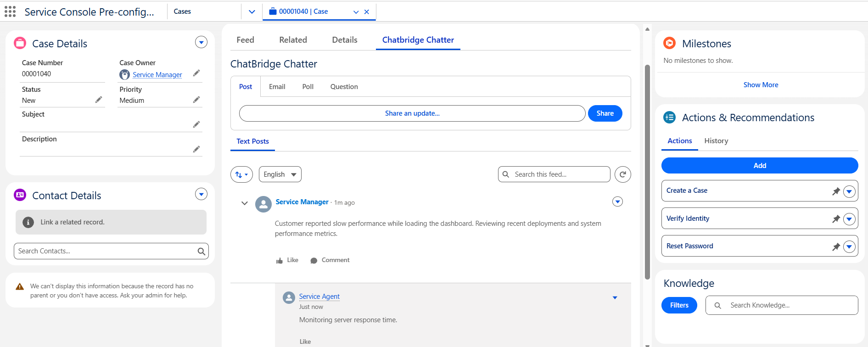
Task: Collapse the Service Manager post thread
Action: tap(245, 203)
